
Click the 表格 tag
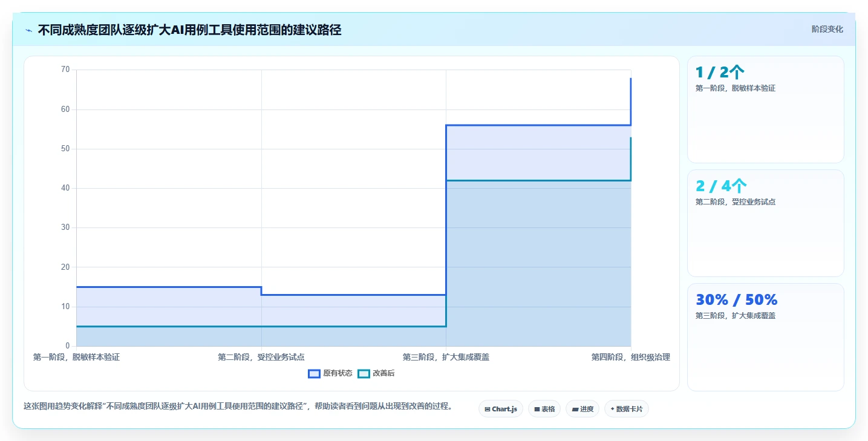point(544,409)
